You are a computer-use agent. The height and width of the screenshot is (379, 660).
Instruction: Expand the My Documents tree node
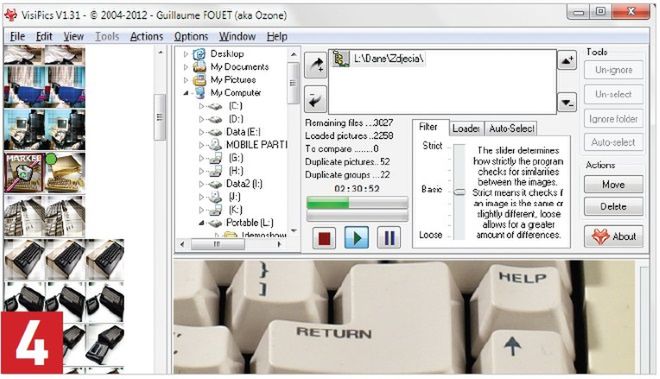[186, 67]
